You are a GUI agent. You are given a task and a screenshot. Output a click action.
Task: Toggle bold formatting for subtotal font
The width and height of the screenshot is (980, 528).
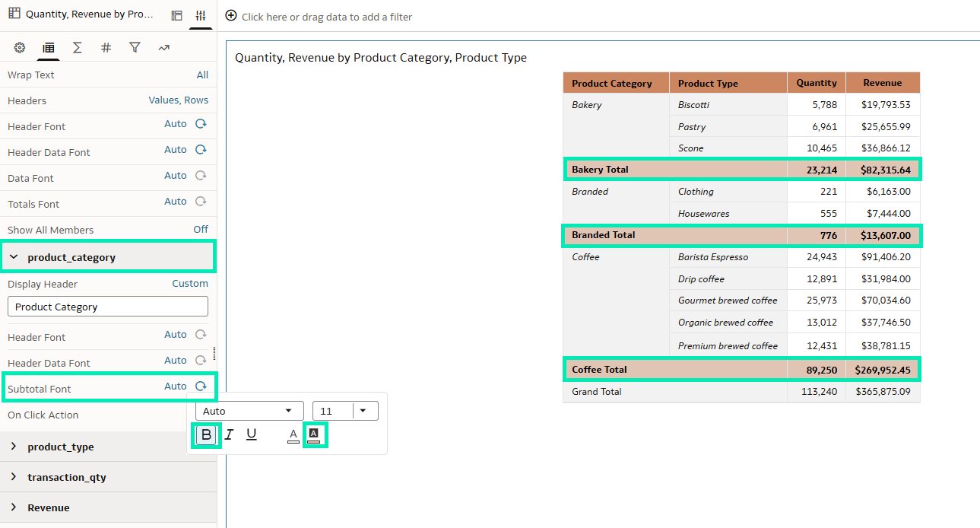[206, 435]
